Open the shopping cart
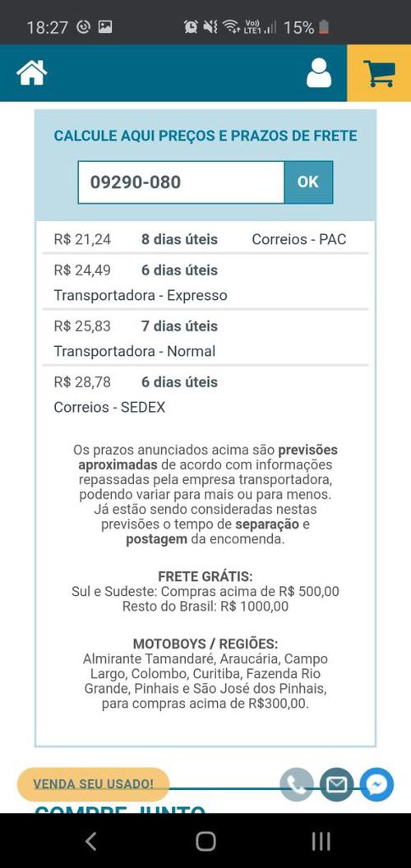The height and width of the screenshot is (868, 411). point(379,73)
